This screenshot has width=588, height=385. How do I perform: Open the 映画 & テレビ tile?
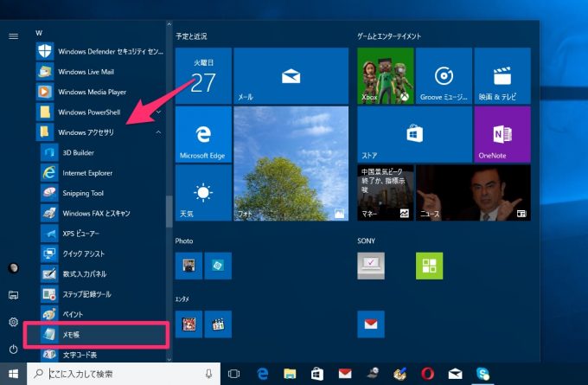502,76
